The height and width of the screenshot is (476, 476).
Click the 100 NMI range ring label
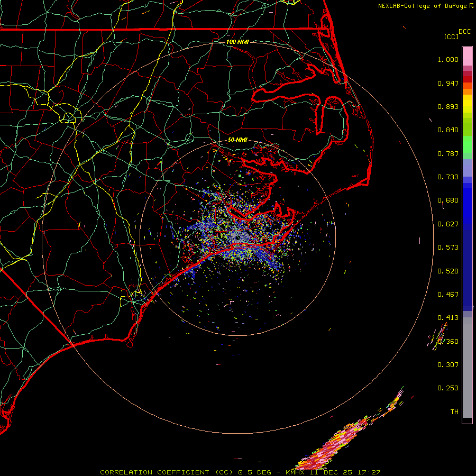(237, 42)
